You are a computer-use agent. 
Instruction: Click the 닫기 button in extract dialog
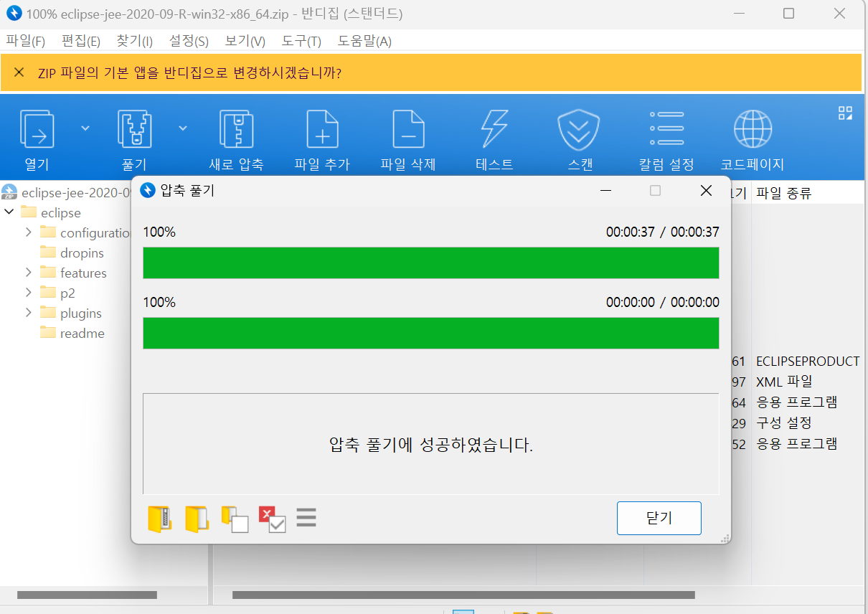point(659,518)
